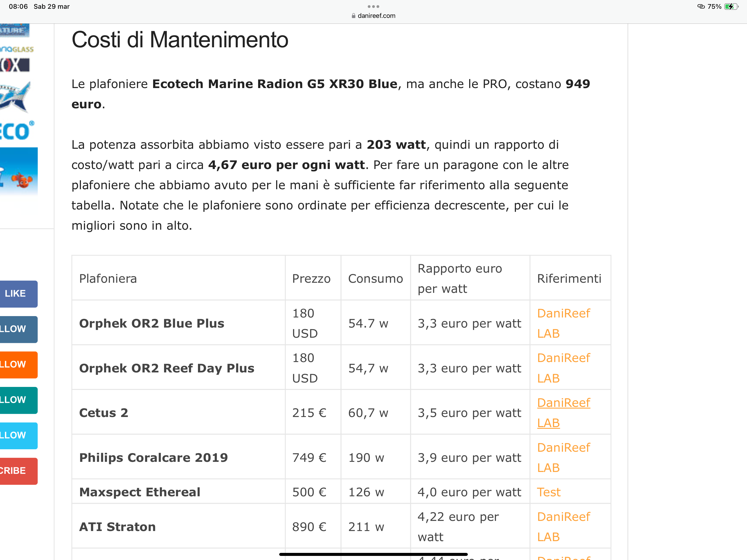Open DaniReef LAB link for Orphek OR2 Blue Plus
The width and height of the screenshot is (747, 560).
pyautogui.click(x=563, y=323)
